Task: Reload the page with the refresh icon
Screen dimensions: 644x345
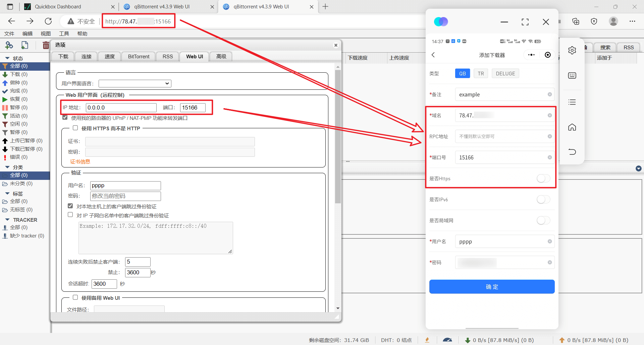Action: [48, 21]
